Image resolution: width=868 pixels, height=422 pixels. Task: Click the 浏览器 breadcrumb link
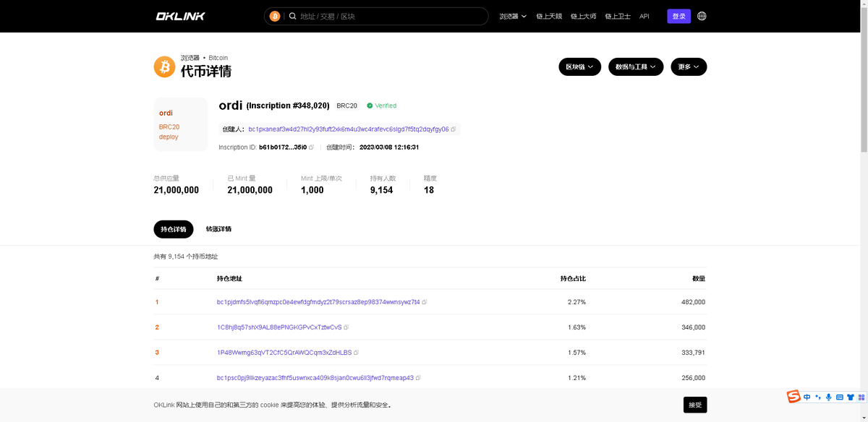[190, 58]
